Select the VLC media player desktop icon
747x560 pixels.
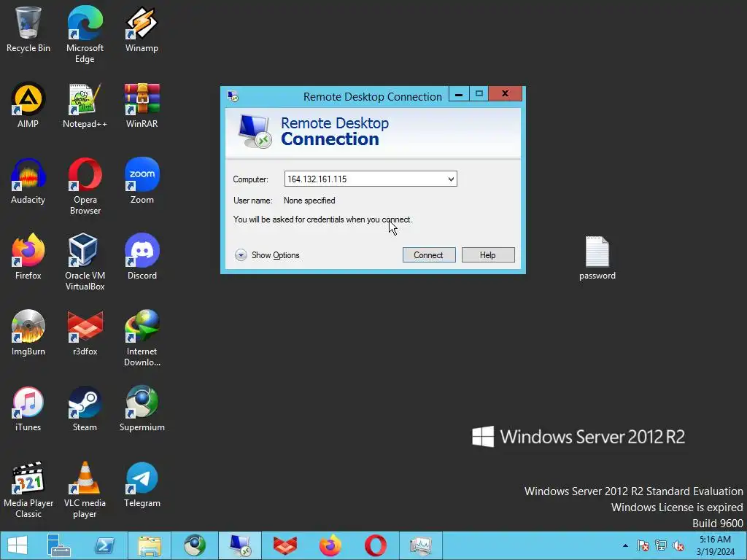[85, 489]
